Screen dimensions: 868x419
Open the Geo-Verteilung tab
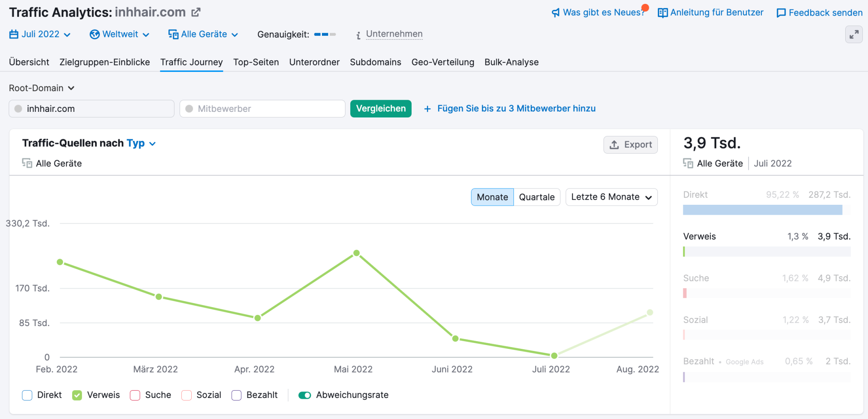(x=443, y=62)
